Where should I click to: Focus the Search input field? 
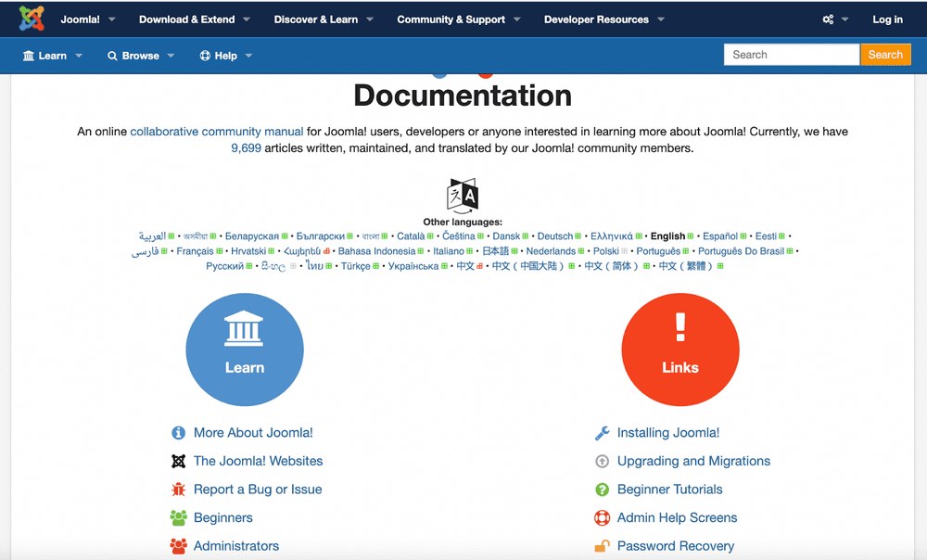(791, 55)
